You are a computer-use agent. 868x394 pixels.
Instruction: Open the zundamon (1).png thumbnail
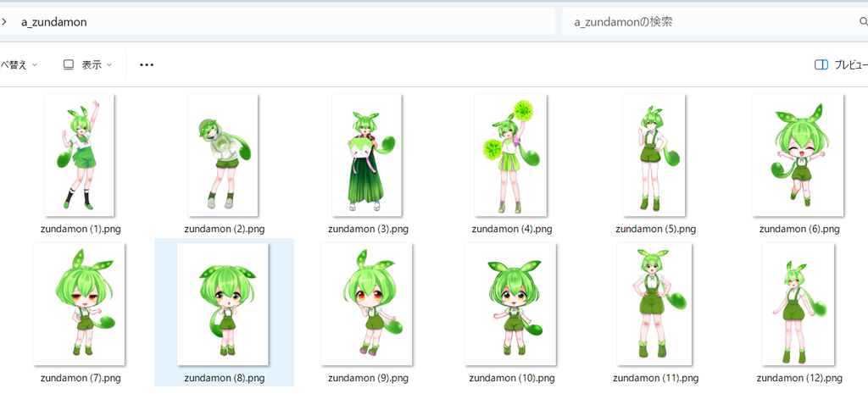pos(80,155)
